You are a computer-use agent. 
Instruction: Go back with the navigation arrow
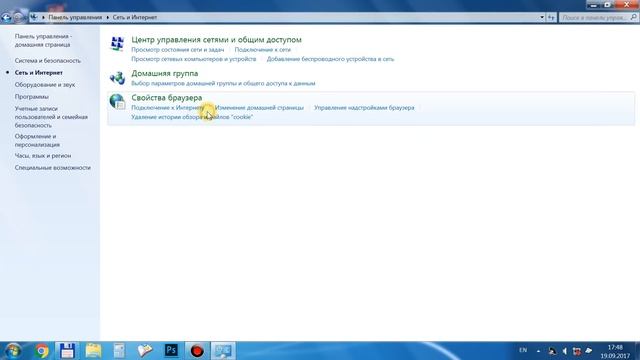[x=7, y=18]
